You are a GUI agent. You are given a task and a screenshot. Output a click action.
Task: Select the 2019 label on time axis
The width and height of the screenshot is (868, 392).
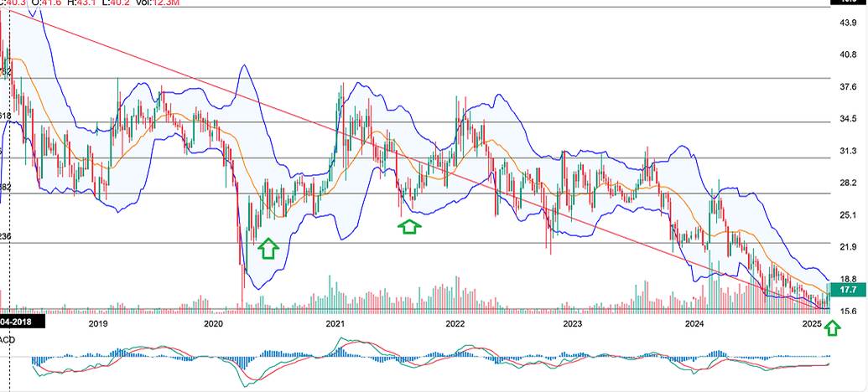point(97,322)
